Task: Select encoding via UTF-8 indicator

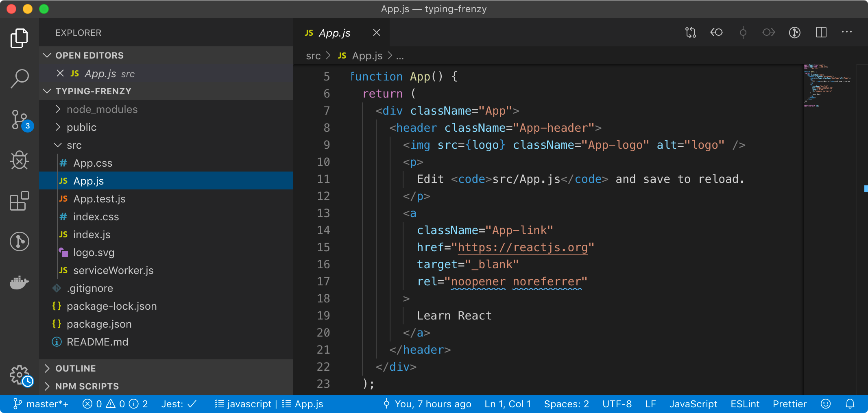Action: pos(617,404)
